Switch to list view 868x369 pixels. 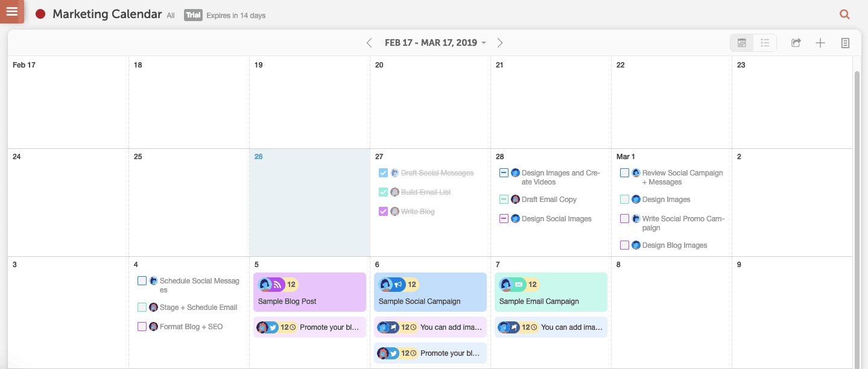765,43
